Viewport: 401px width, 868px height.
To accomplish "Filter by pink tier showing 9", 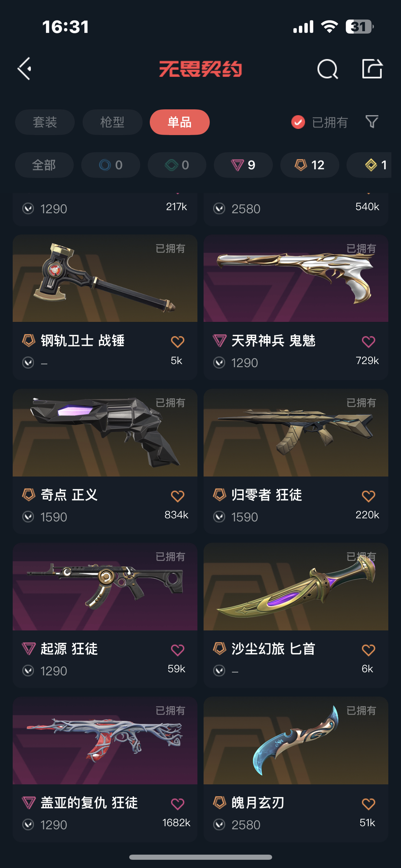I will (x=243, y=165).
